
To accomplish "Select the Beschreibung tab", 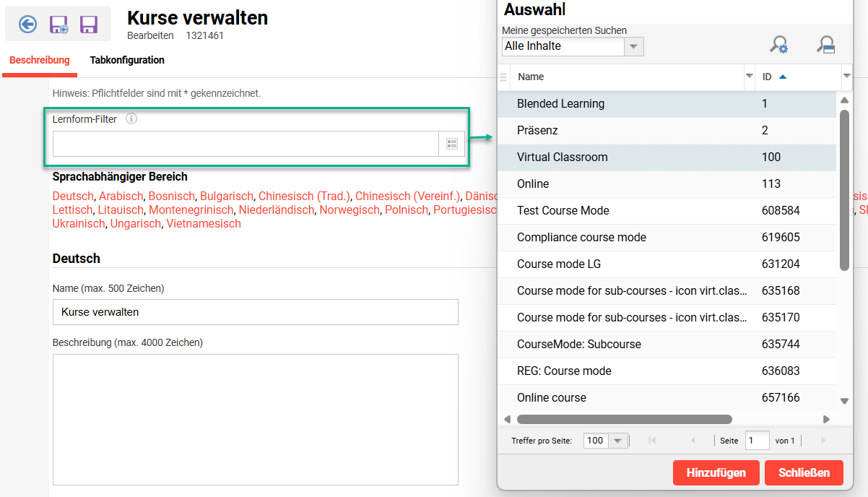I will point(39,60).
